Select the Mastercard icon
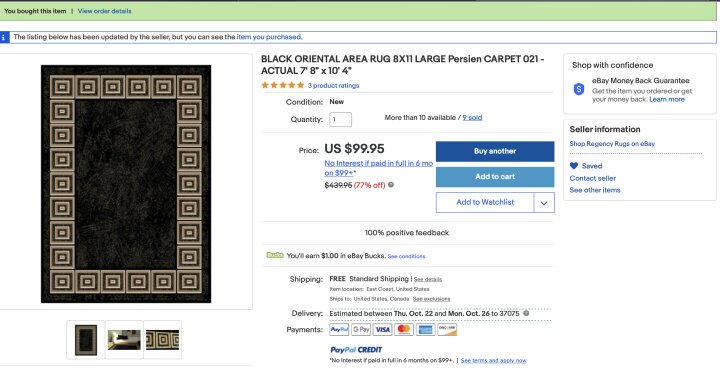The height and width of the screenshot is (370, 720). 404,330
